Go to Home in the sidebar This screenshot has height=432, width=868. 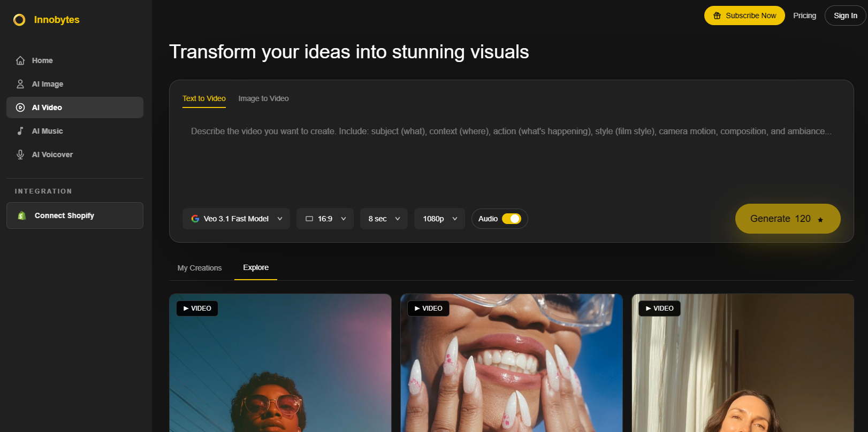pos(75,60)
